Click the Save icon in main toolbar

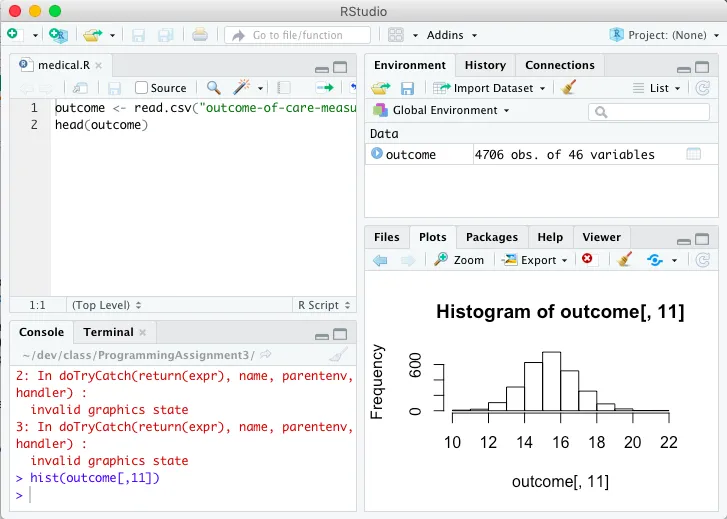(138, 35)
